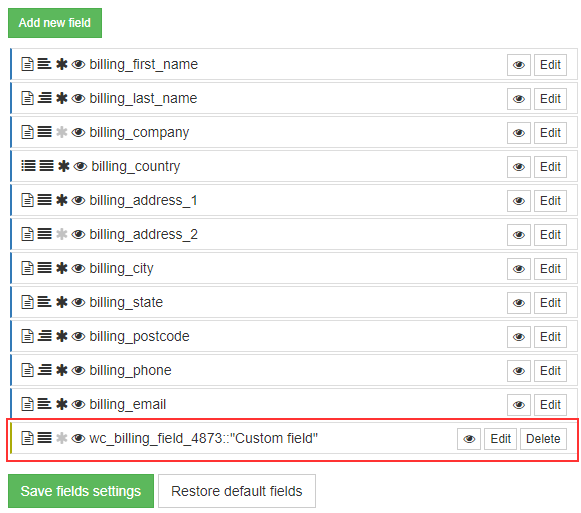Edit the wc_billing_field_4873 custom field

point(500,439)
